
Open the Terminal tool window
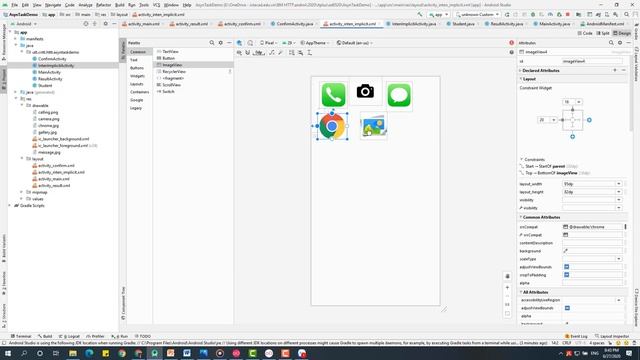coord(21,336)
